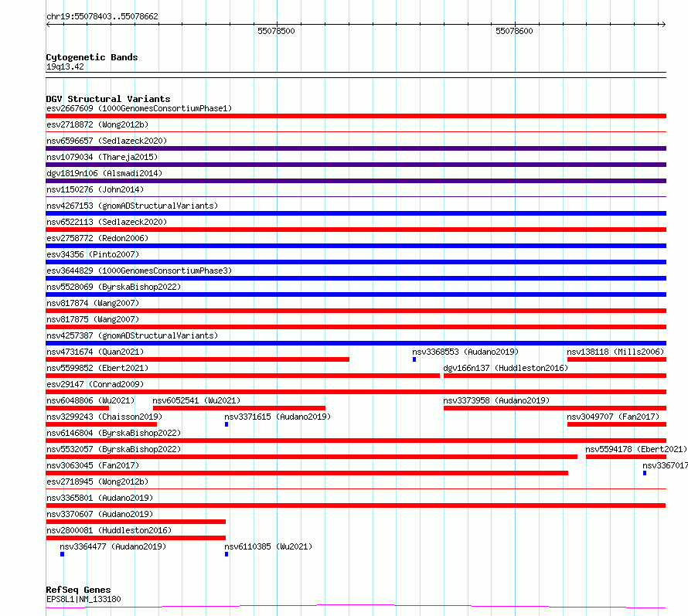Click nsv5599852 (Ebert2021) label
The width and height of the screenshot is (688, 616).
(97, 368)
